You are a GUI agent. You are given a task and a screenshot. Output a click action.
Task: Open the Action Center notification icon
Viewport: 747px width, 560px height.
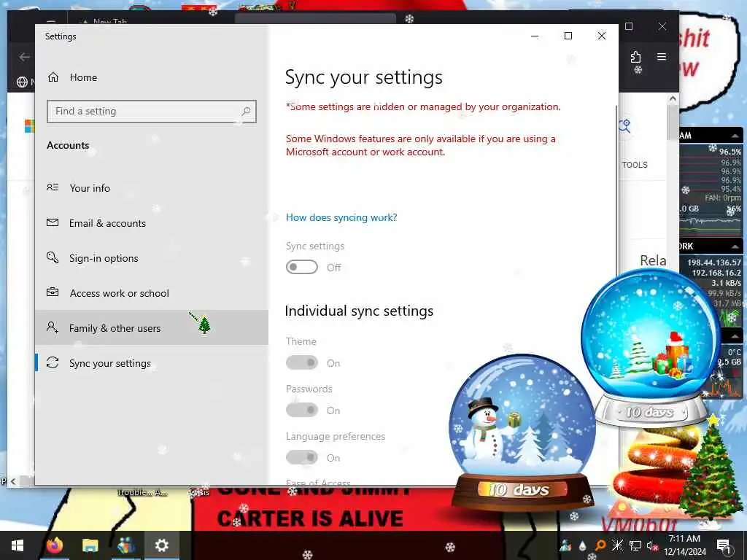pyautogui.click(x=724, y=545)
